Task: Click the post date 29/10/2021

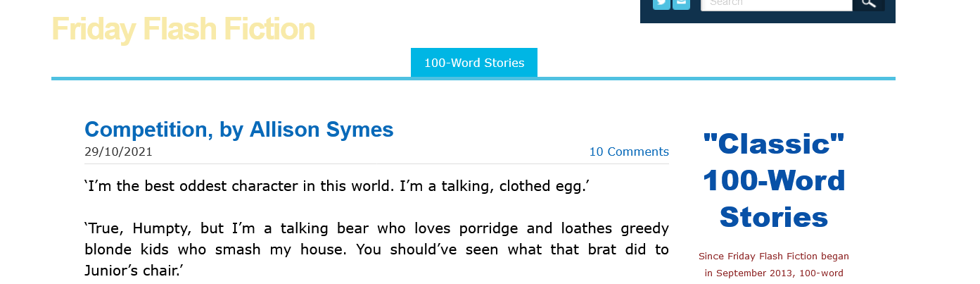Action: [x=118, y=152]
